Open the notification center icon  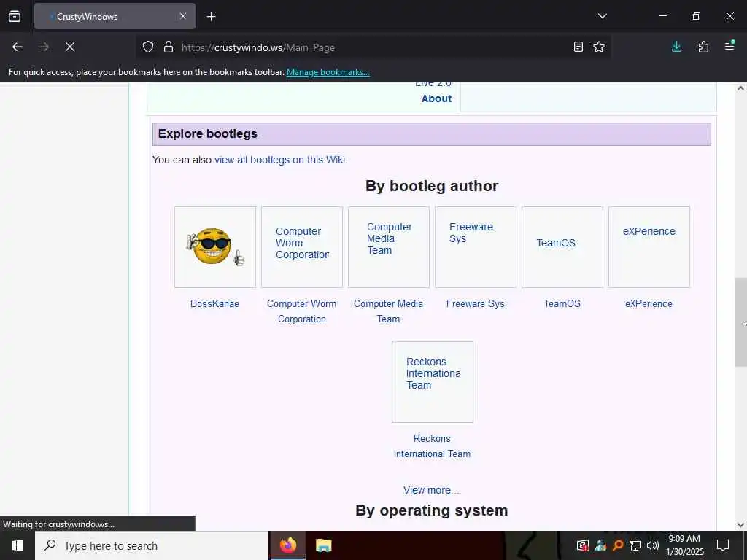[x=723, y=545]
